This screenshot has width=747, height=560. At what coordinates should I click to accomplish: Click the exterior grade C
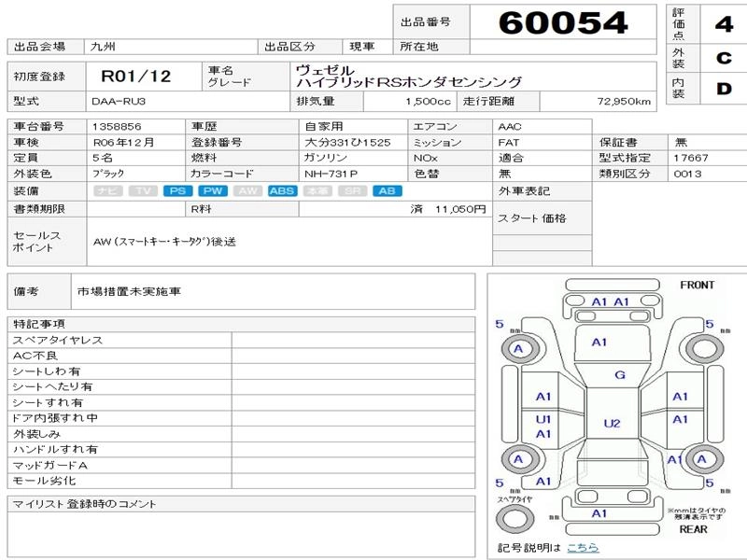tap(724, 58)
